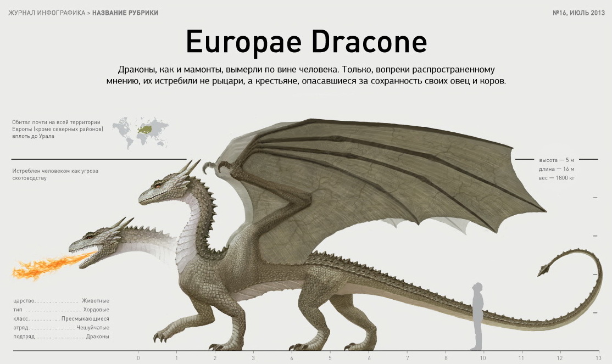Select the НАЗВАНИЕ РУБРИКИ breadcrumb

tap(125, 13)
